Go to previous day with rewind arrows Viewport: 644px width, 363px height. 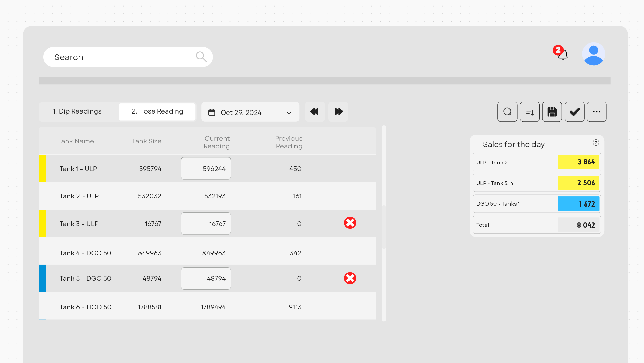point(314,111)
